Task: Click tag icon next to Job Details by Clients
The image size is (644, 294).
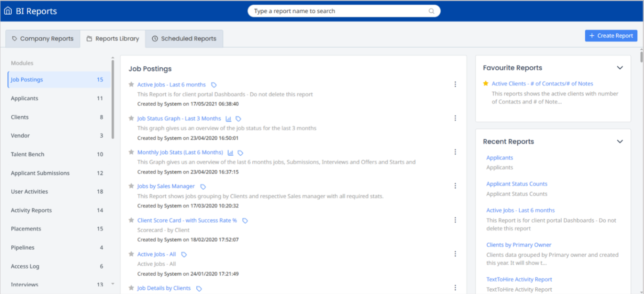Action: [x=199, y=288]
